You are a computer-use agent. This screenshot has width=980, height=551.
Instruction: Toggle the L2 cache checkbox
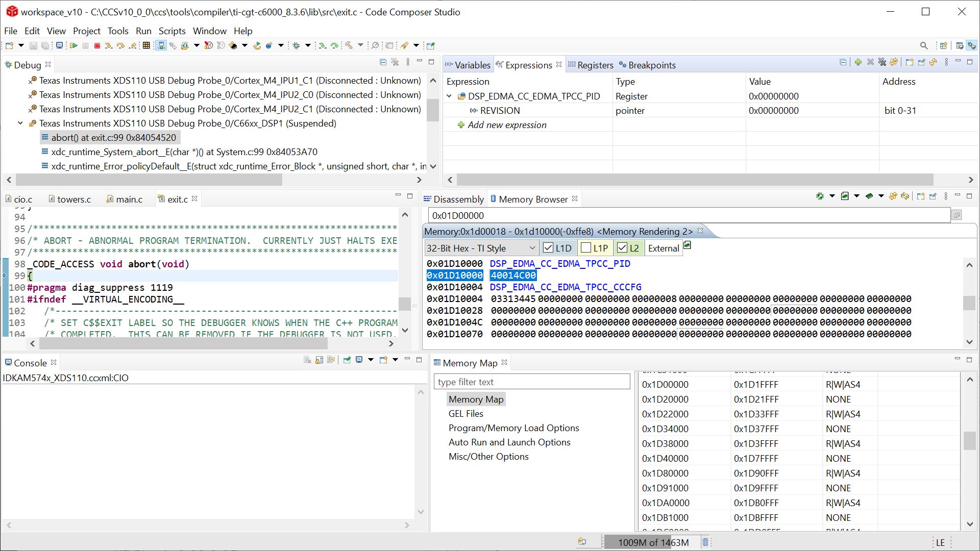point(622,248)
